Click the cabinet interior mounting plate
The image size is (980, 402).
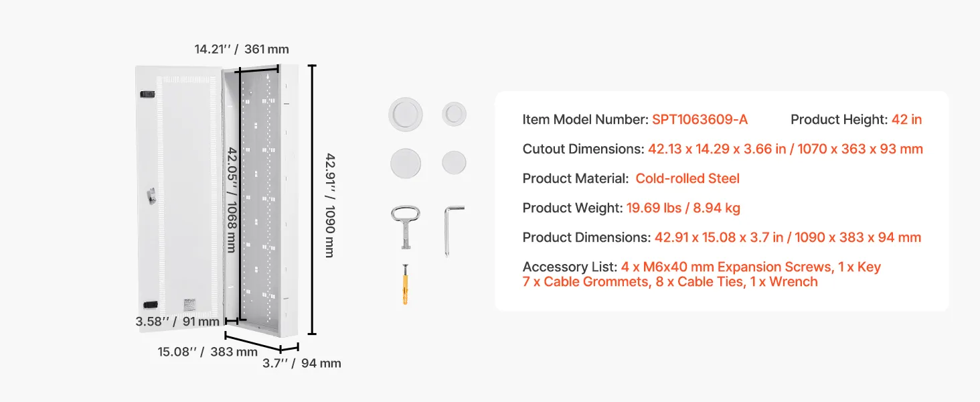tap(259, 198)
